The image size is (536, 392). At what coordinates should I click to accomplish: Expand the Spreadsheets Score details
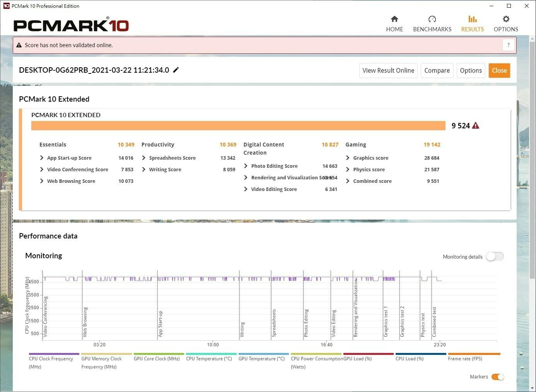144,158
